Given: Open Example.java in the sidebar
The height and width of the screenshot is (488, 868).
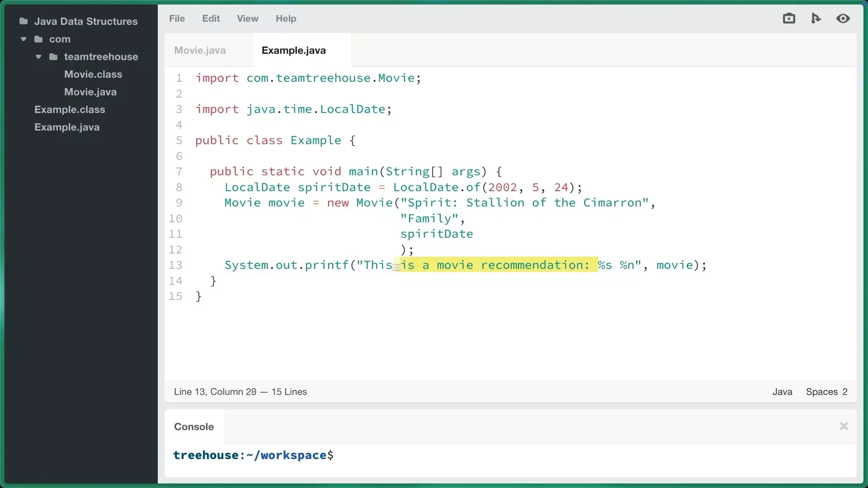Looking at the screenshot, I should pos(67,127).
